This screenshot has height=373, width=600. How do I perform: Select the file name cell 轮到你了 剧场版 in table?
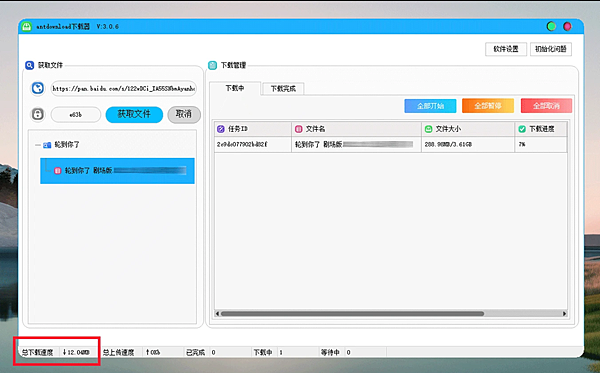click(x=356, y=144)
